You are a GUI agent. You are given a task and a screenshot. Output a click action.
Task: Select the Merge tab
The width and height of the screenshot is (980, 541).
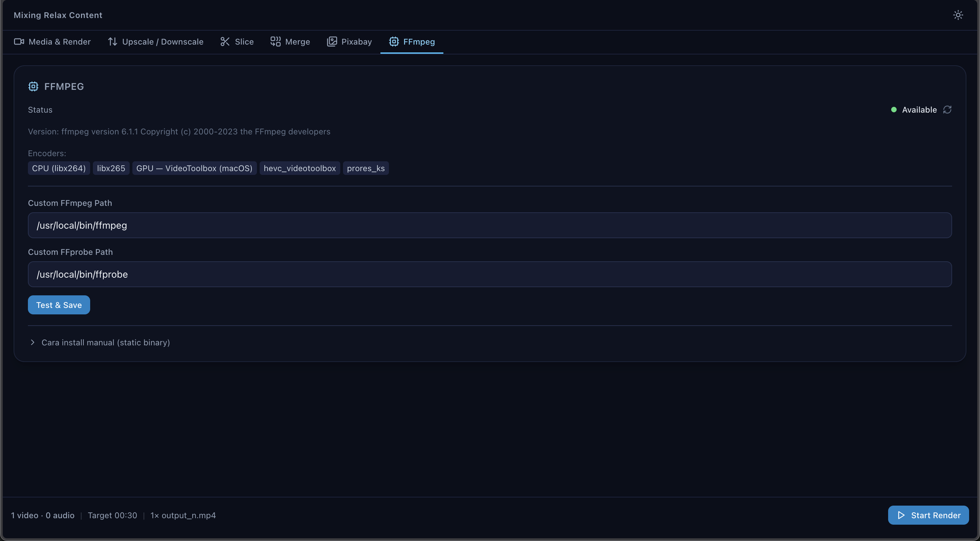point(290,42)
